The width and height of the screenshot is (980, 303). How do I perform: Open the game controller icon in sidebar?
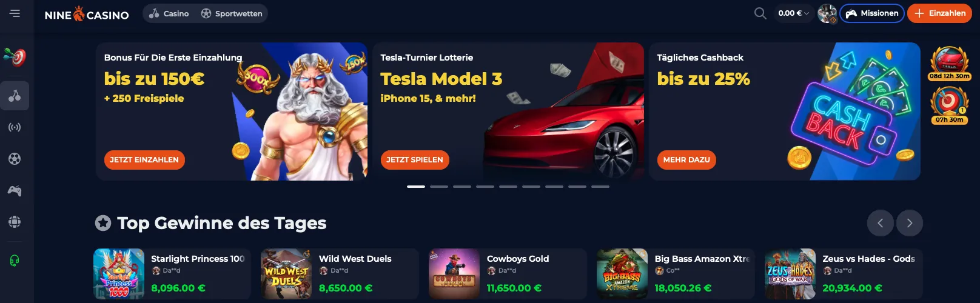15,191
